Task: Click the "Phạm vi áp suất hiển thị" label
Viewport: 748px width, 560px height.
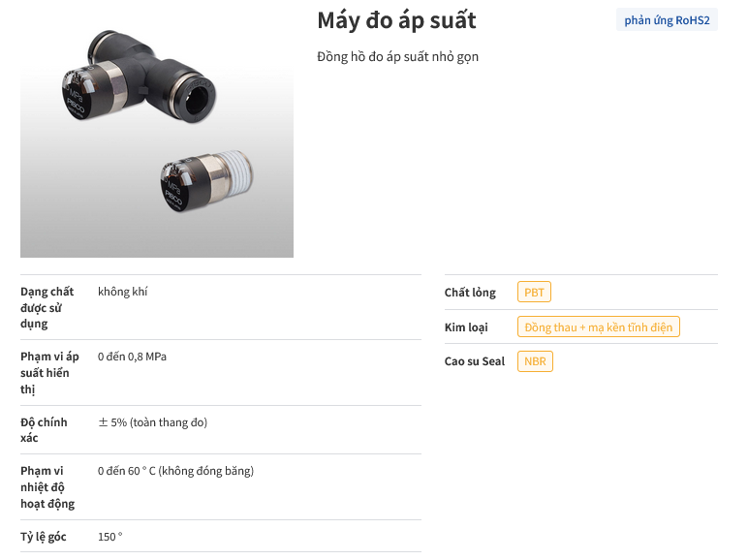Action: (x=49, y=373)
